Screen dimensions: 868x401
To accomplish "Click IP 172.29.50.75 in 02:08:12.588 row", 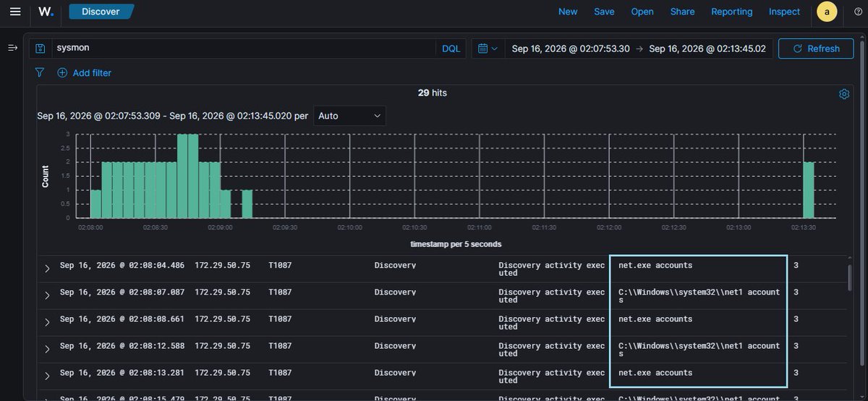I will (x=222, y=346).
